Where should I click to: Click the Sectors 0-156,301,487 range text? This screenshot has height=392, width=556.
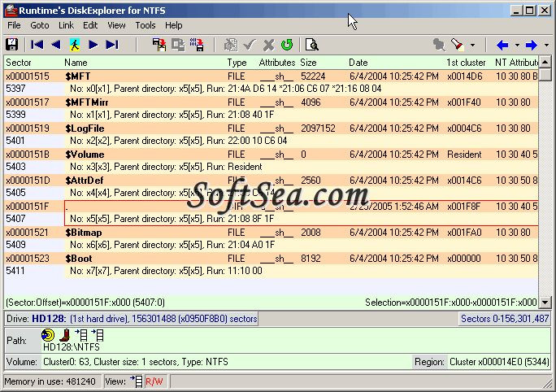pyautogui.click(x=505, y=319)
